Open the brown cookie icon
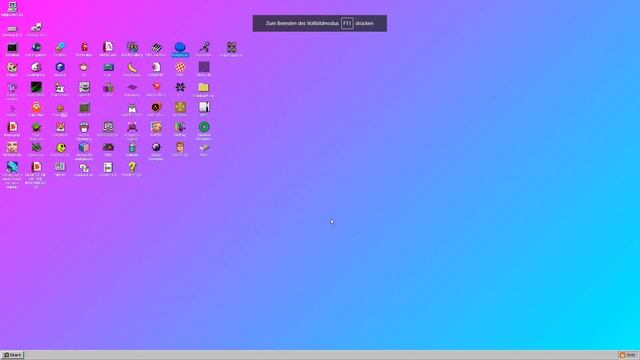This screenshot has width=640, height=360. [x=60, y=108]
